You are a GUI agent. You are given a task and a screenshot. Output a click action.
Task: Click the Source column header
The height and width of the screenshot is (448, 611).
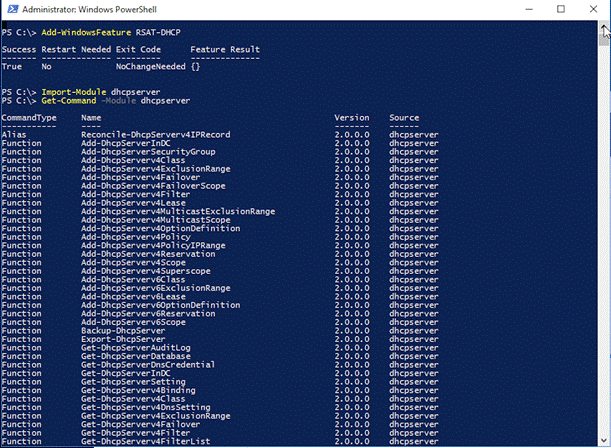tap(406, 118)
